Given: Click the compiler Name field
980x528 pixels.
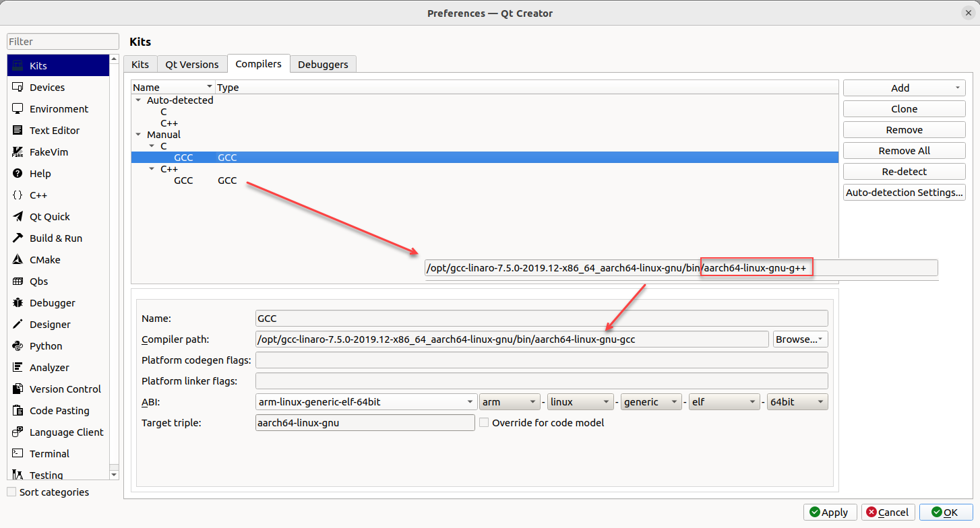Looking at the screenshot, I should coord(542,319).
